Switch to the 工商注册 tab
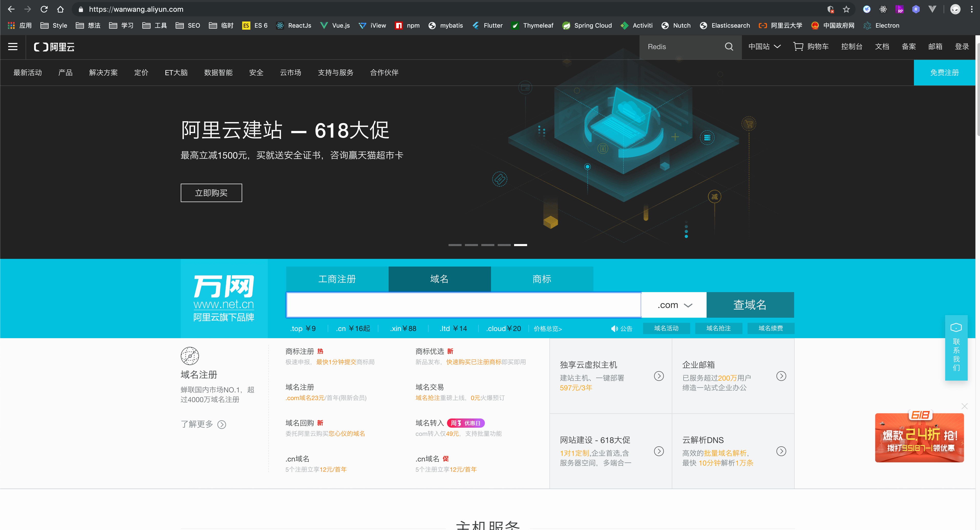Viewport: 980px width, 530px height. (x=337, y=279)
